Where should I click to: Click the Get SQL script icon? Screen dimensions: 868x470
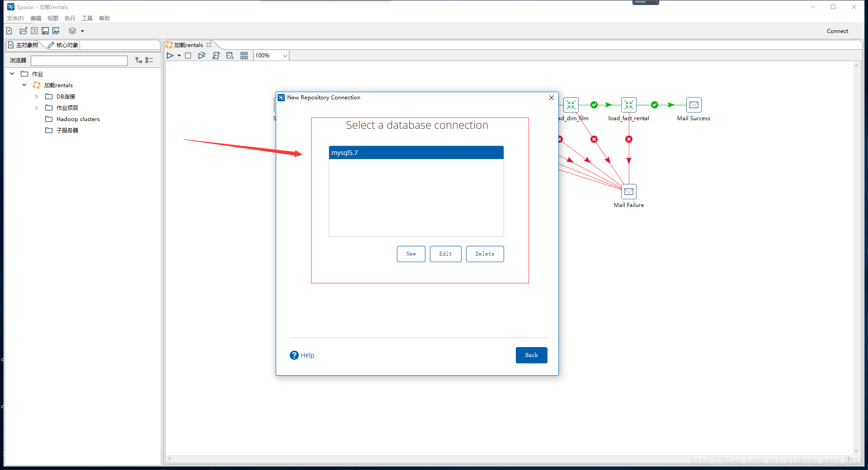coord(216,56)
